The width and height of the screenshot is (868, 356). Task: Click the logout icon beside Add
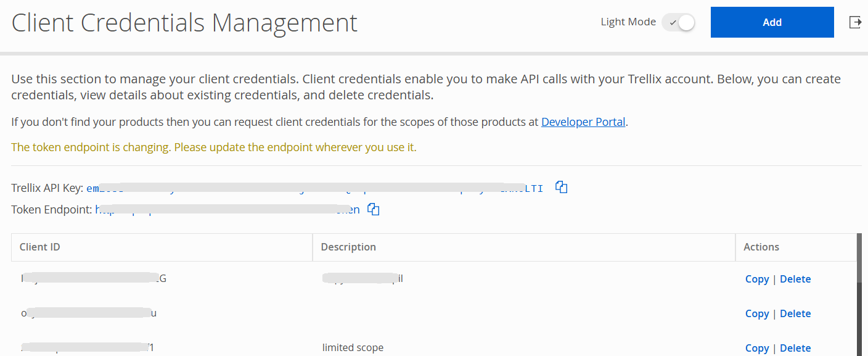coord(855,22)
